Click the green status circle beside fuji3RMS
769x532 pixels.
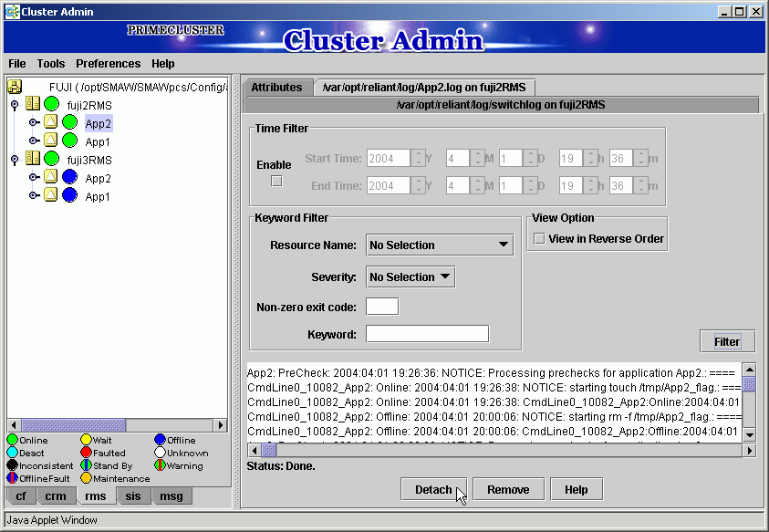(x=51, y=159)
